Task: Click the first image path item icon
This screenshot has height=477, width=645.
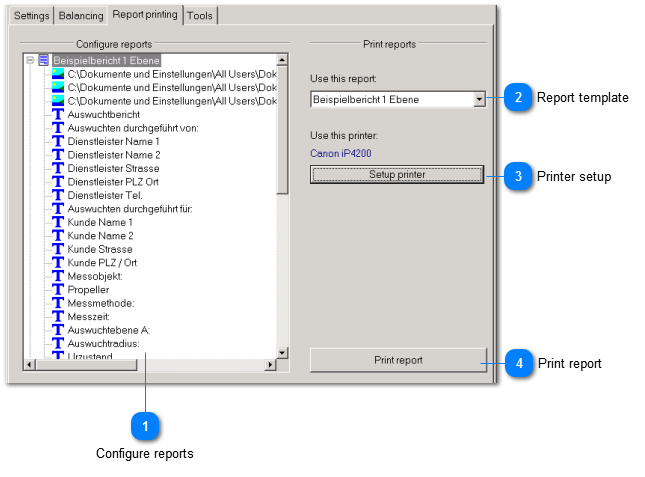Action: pyautogui.click(x=58, y=74)
